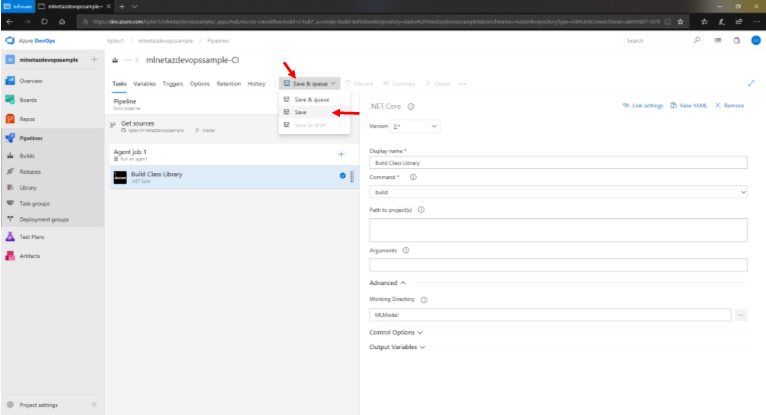
Task: Click the plus icon on Agent job 1
Action: click(341, 154)
